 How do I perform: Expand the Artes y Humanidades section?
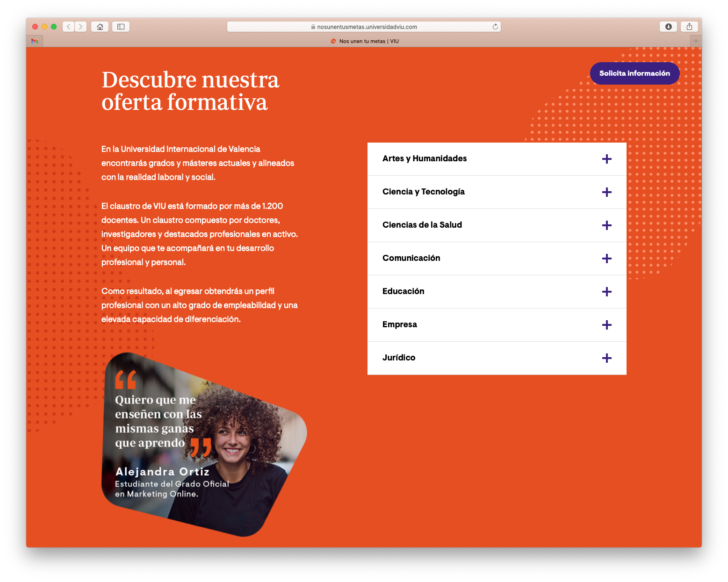[x=606, y=159]
